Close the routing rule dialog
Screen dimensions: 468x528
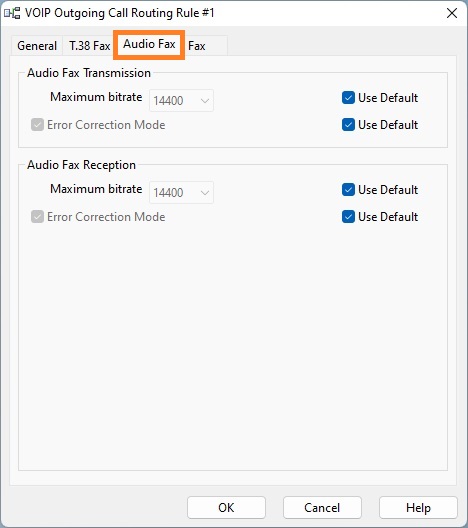click(452, 13)
